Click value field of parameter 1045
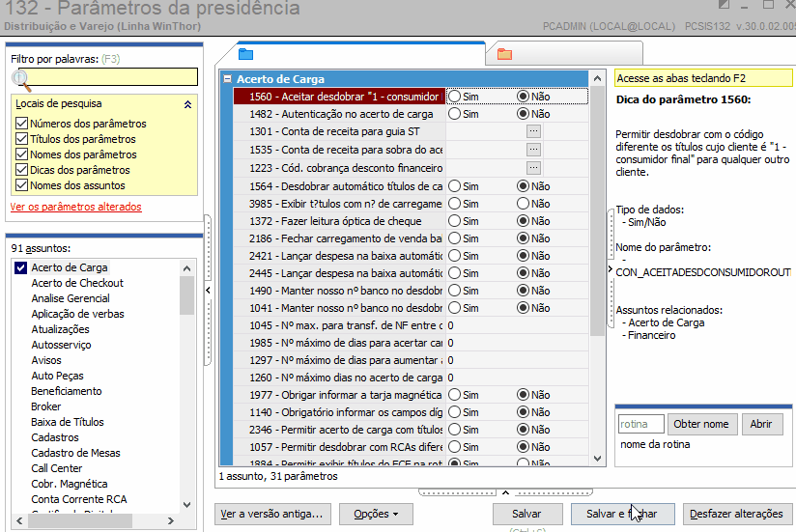This screenshot has height=532, width=796. (x=517, y=325)
